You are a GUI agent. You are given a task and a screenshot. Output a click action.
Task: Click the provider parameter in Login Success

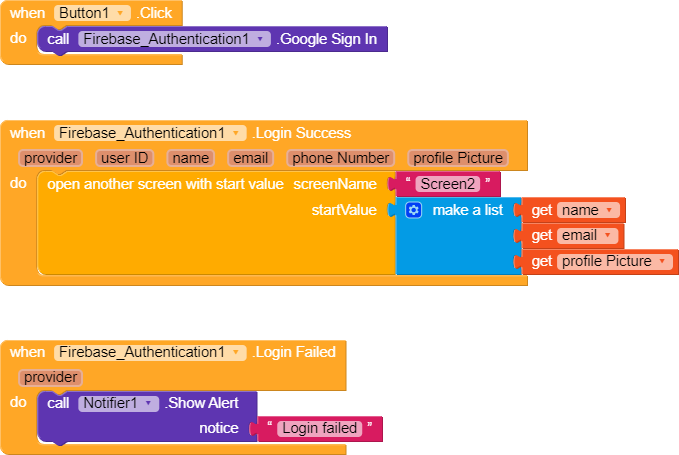(51, 158)
